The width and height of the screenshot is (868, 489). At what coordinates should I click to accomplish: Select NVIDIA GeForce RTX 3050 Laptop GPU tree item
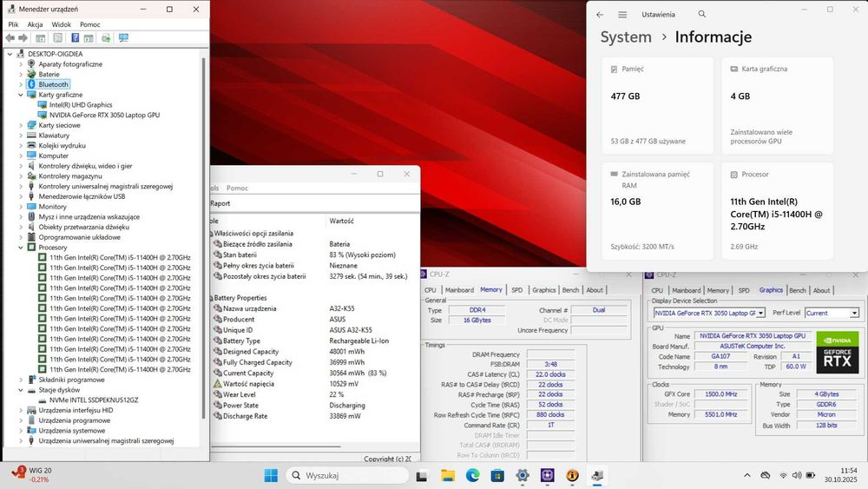[x=104, y=116]
